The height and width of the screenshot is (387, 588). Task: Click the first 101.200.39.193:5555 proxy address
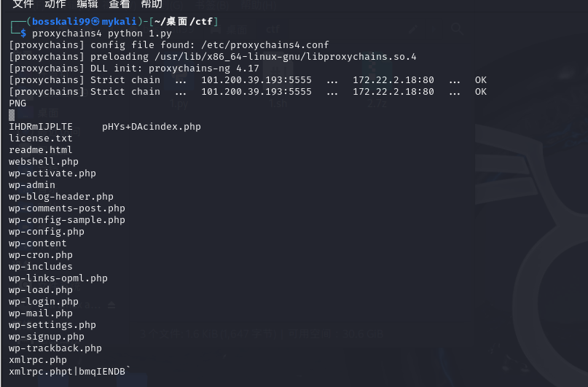click(256, 80)
